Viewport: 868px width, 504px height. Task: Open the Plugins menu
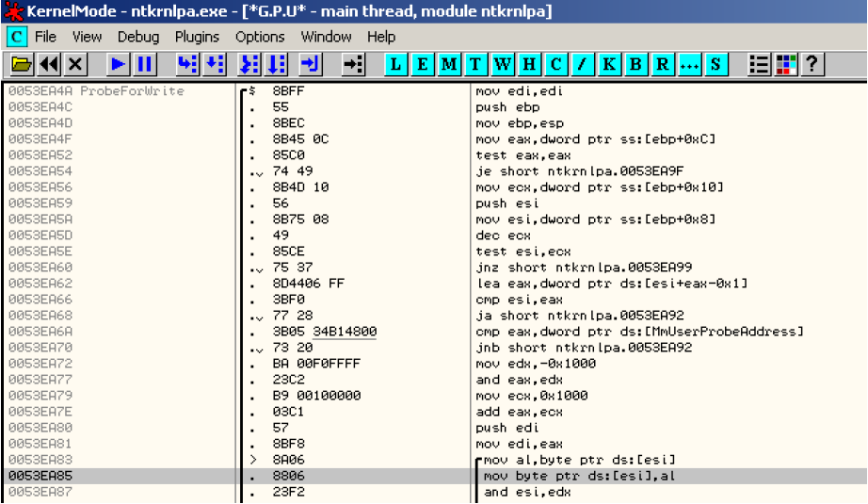(x=197, y=37)
